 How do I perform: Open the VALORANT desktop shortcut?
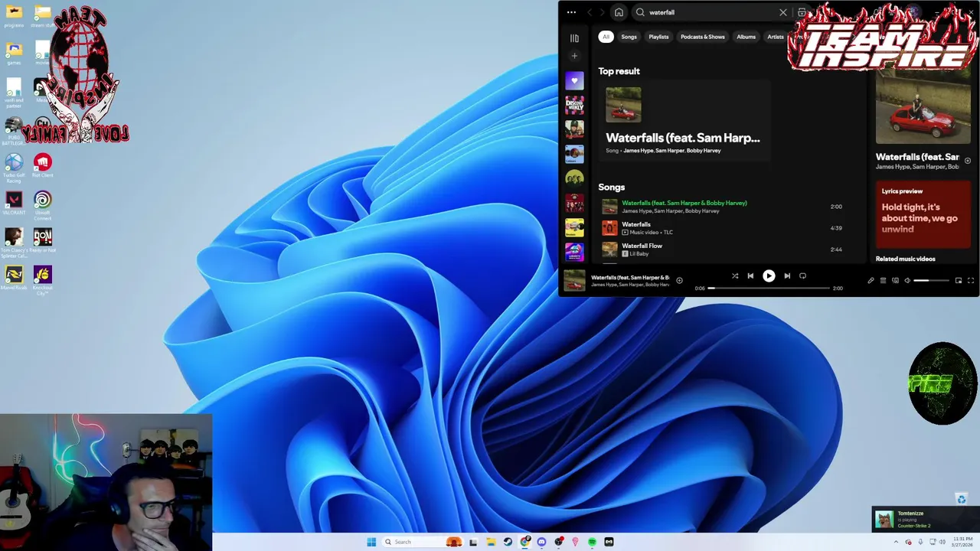(x=14, y=203)
